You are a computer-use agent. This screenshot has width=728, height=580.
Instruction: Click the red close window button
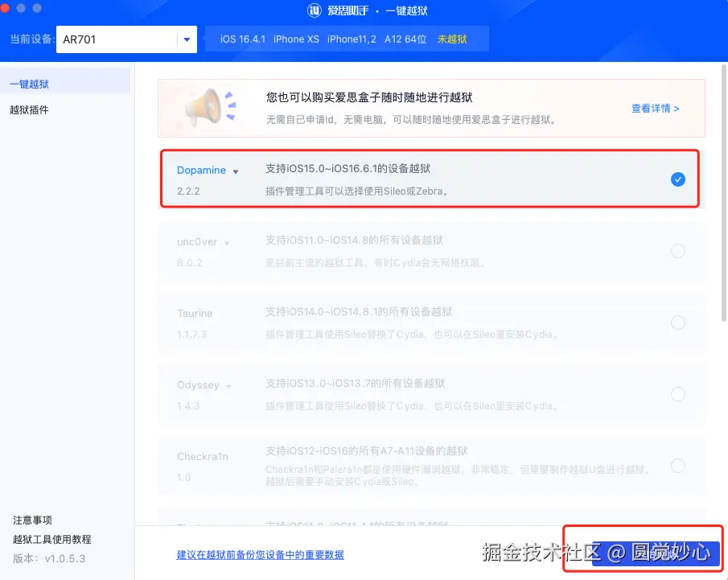pyautogui.click(x=4, y=8)
